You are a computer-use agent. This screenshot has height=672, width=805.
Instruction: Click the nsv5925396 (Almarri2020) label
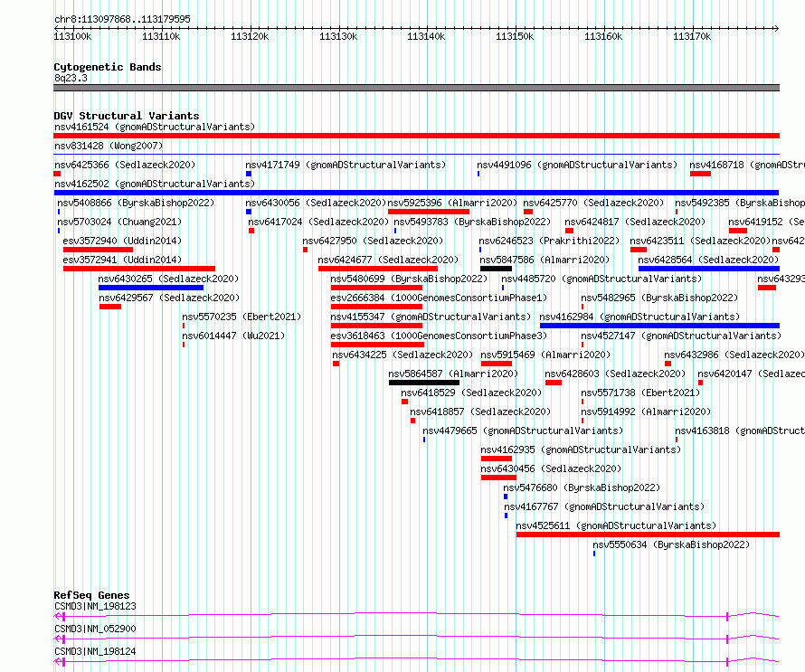point(452,203)
